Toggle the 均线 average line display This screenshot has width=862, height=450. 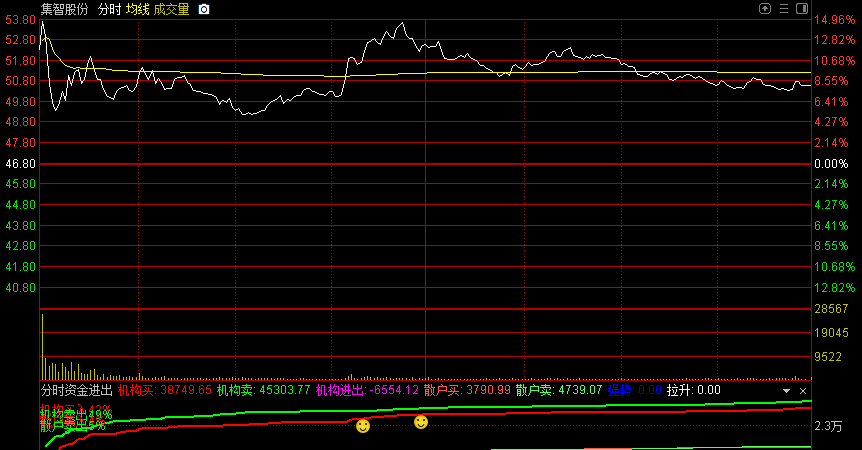pyautogui.click(x=137, y=9)
